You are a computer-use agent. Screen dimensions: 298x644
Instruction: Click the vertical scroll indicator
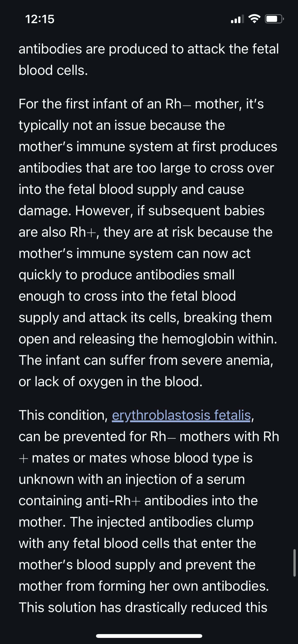[x=294, y=563]
